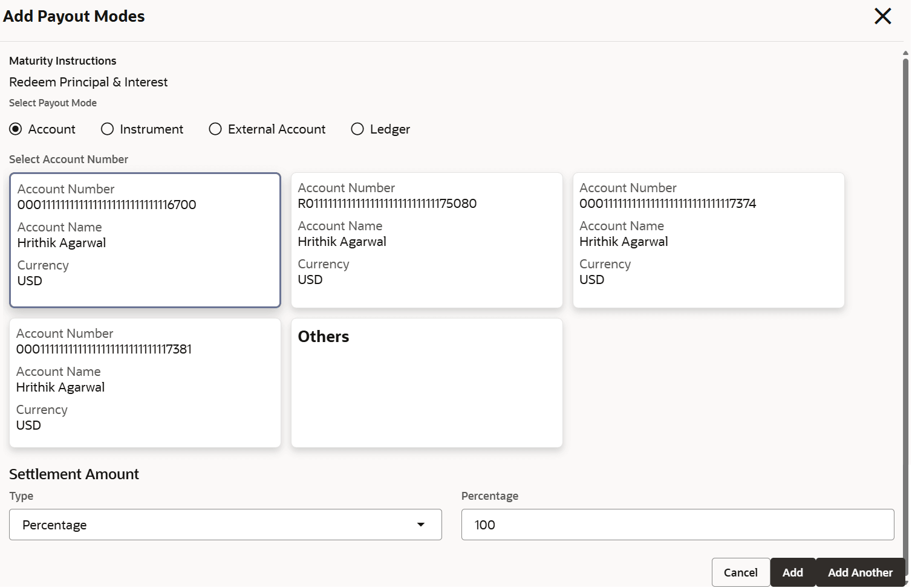Choose the Instrument payout mode

pyautogui.click(x=107, y=129)
